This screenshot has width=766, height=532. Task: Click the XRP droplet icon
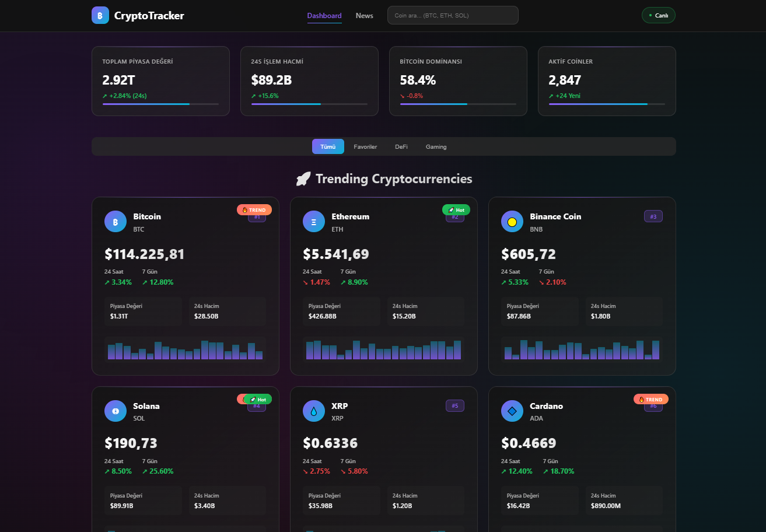[x=314, y=411]
